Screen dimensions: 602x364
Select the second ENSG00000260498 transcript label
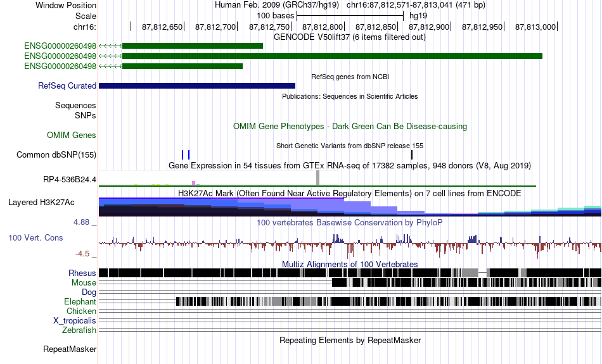coord(60,56)
